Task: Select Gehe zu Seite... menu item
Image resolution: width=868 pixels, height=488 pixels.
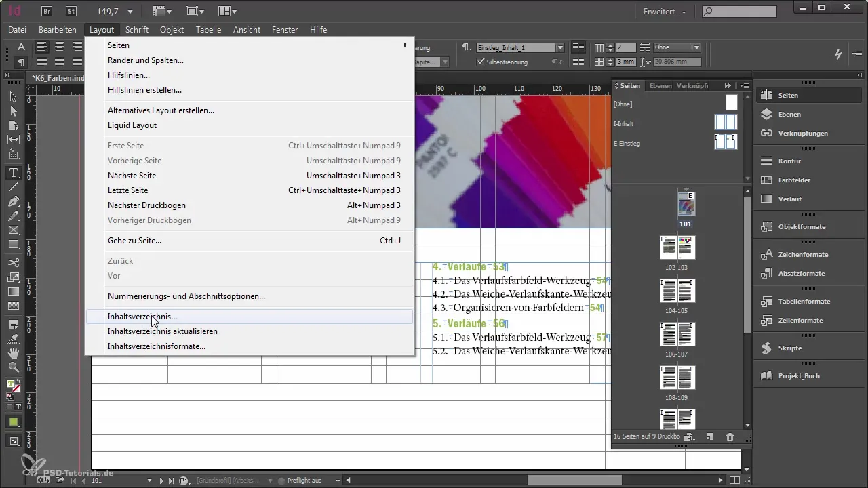Action: [x=250, y=241]
